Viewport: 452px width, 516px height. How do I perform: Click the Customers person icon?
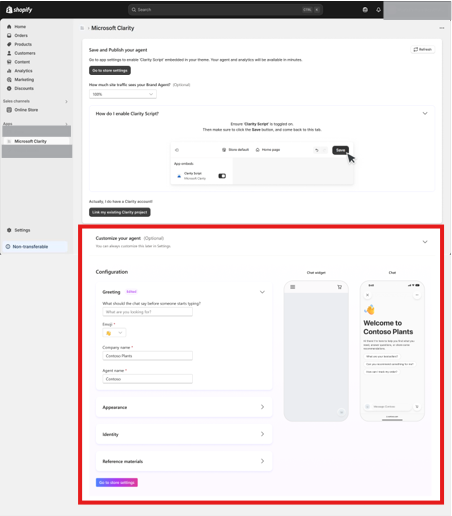tap(9, 53)
